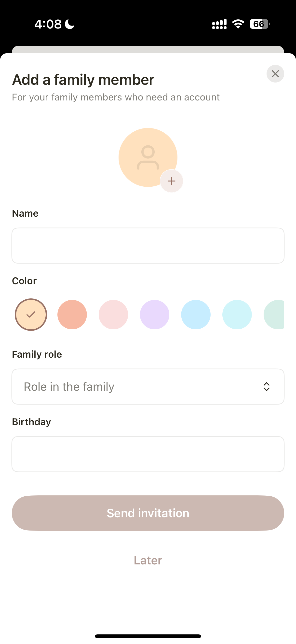Choose the salmon orange color swatch

[x=72, y=314]
